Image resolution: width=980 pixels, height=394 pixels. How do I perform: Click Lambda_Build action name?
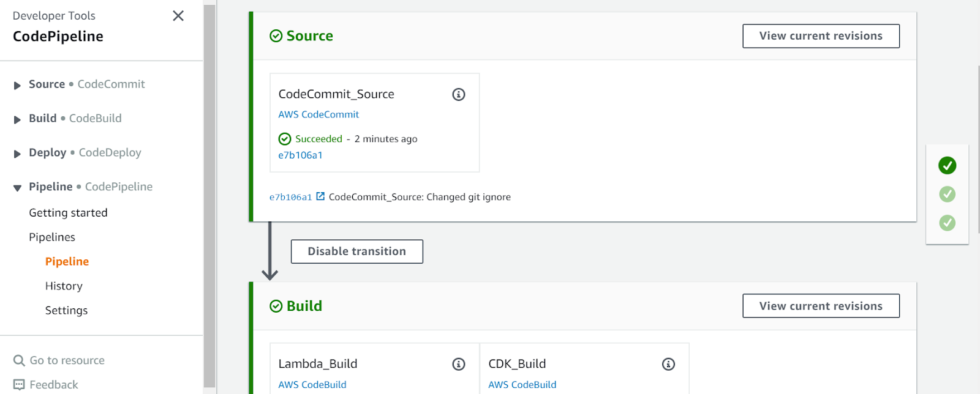coord(317,364)
